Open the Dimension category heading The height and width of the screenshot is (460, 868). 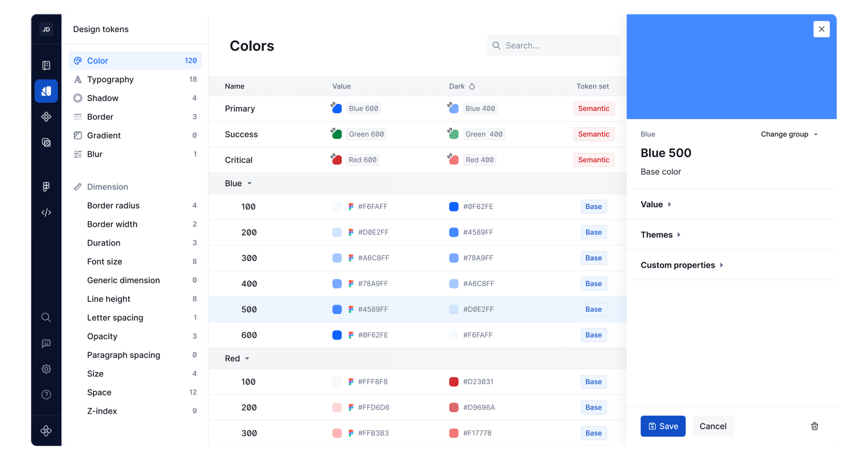point(107,187)
